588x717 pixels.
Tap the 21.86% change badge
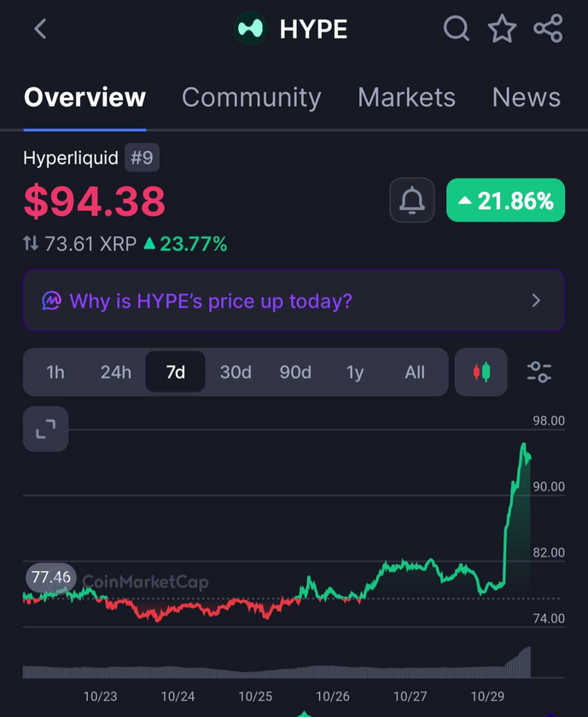pyautogui.click(x=506, y=201)
